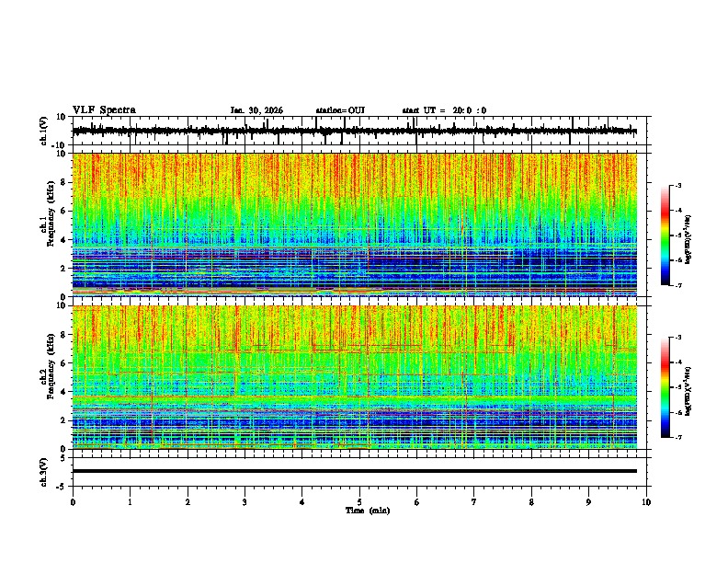728x563 pixels.
Task: Click time axis tick label '4'
Action: [301, 502]
